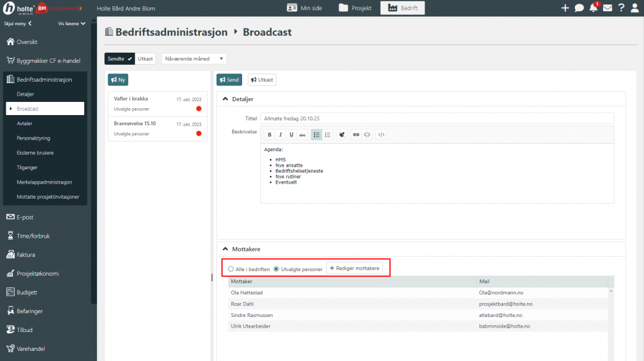
Task: Click the red status dot on Vafler i brakka
Action: click(x=199, y=109)
